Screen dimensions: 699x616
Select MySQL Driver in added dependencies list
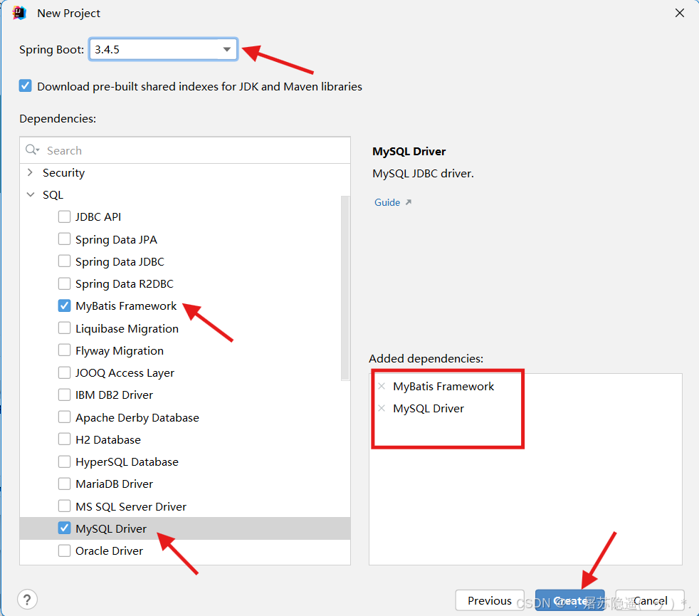click(x=429, y=409)
